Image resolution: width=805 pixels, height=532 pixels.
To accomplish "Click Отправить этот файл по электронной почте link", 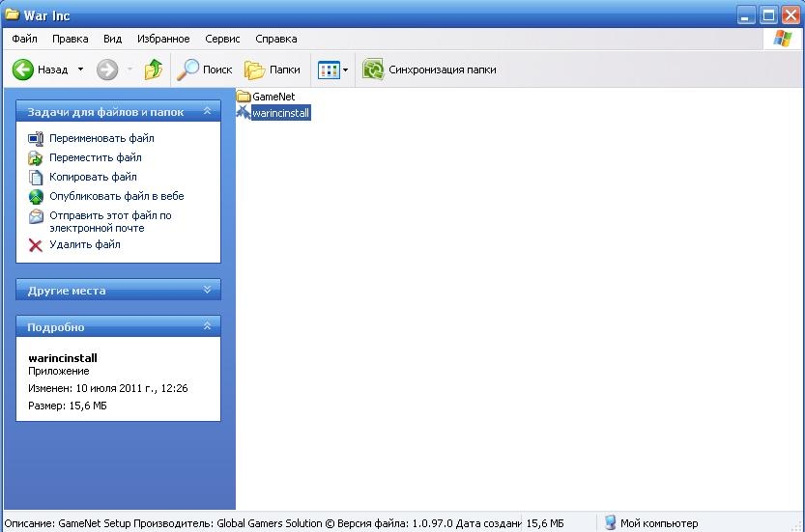I will pos(110,222).
